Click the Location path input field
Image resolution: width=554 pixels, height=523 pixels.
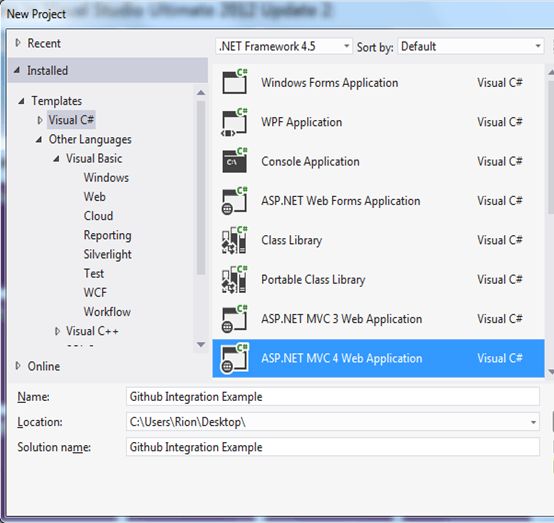coord(332,422)
